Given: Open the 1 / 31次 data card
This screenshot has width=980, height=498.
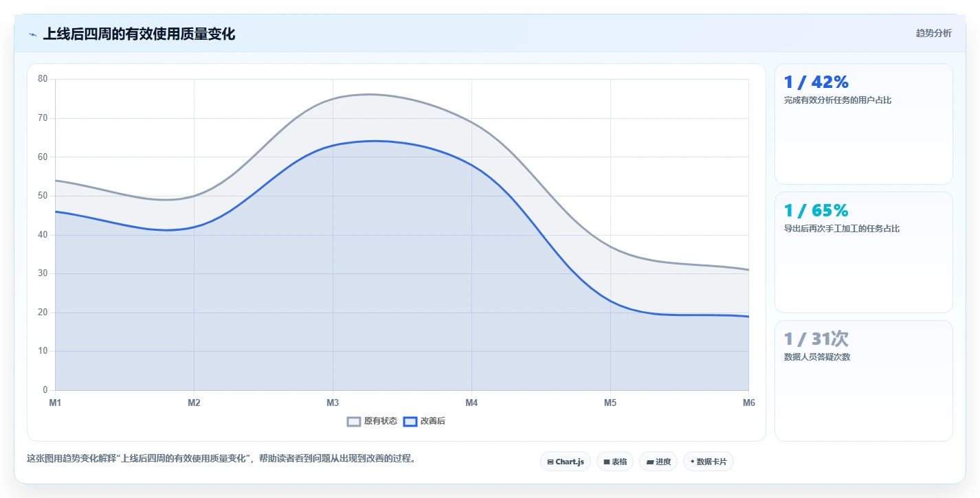Looking at the screenshot, I should click(863, 381).
